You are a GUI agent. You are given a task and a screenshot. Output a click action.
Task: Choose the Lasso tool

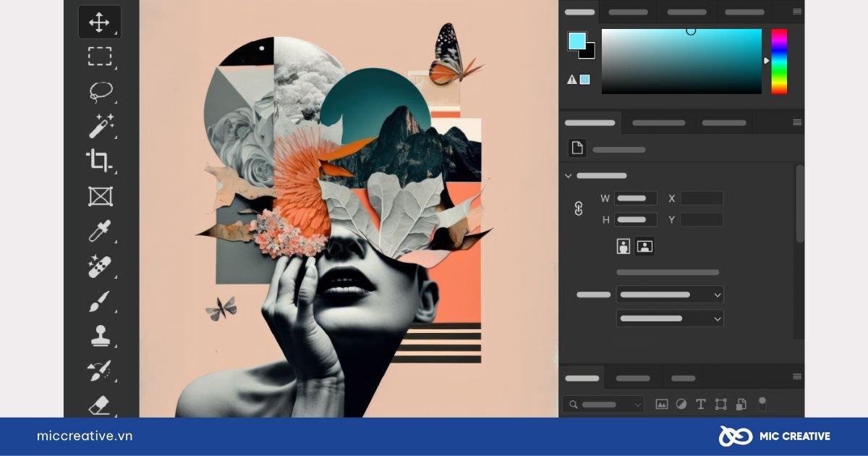[101, 92]
